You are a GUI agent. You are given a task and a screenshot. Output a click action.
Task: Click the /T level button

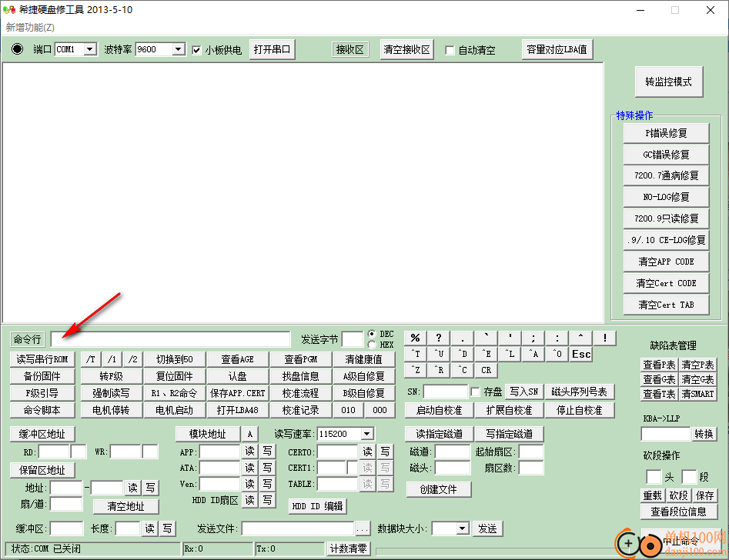click(91, 359)
